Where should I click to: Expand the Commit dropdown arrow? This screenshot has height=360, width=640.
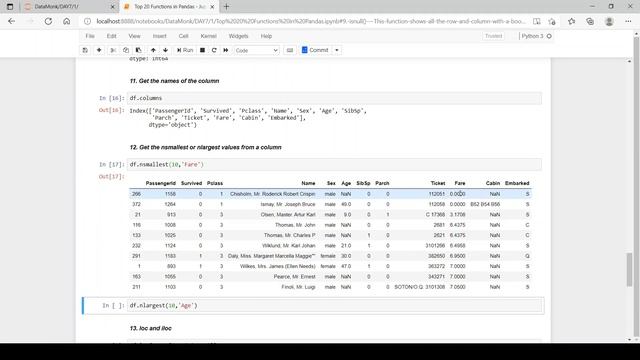click(337, 50)
